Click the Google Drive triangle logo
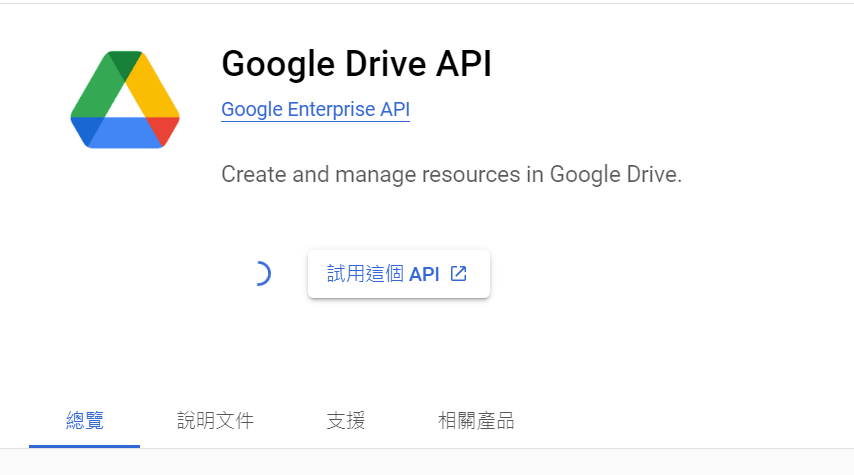The width and height of the screenshot is (854, 475). click(125, 100)
